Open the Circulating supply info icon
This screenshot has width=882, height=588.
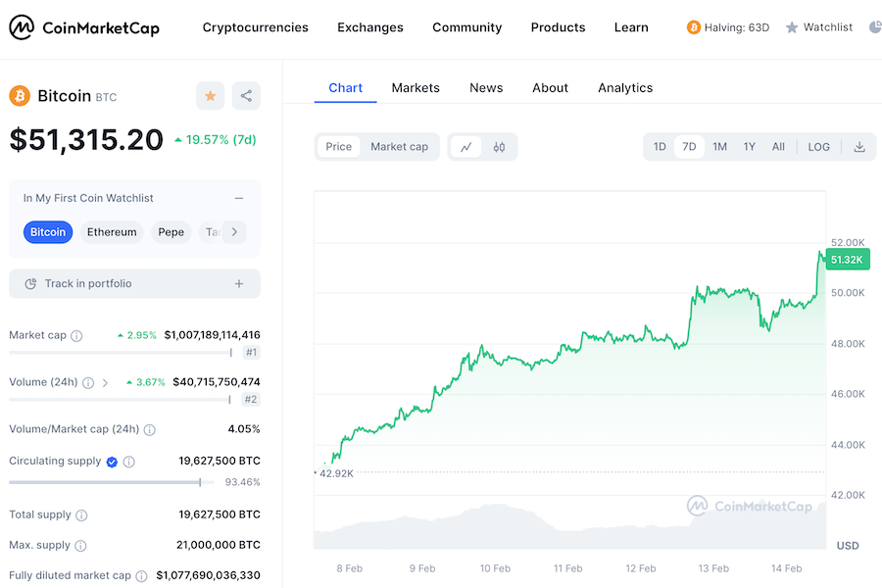[128, 462]
